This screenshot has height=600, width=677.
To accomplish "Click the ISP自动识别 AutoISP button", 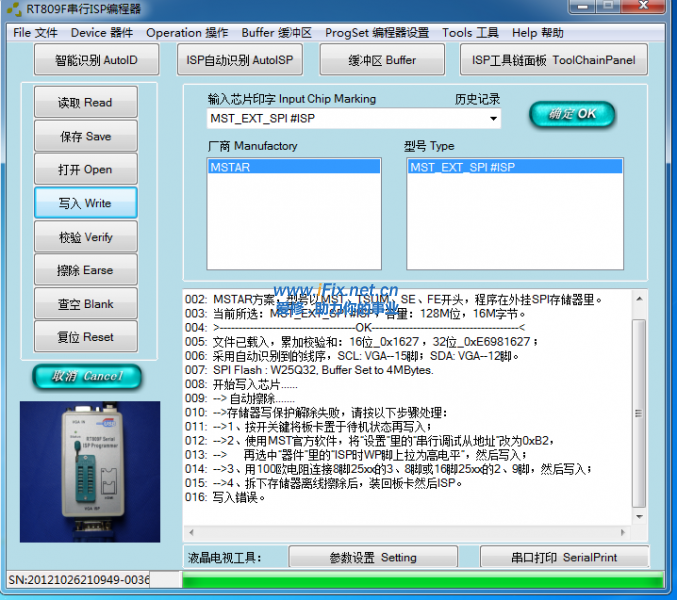I will pyautogui.click(x=240, y=60).
